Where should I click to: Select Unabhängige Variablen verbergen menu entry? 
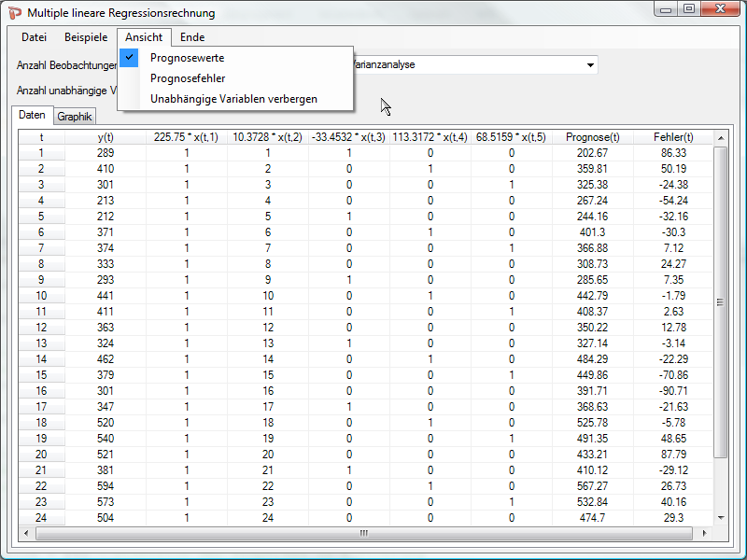[x=233, y=99]
